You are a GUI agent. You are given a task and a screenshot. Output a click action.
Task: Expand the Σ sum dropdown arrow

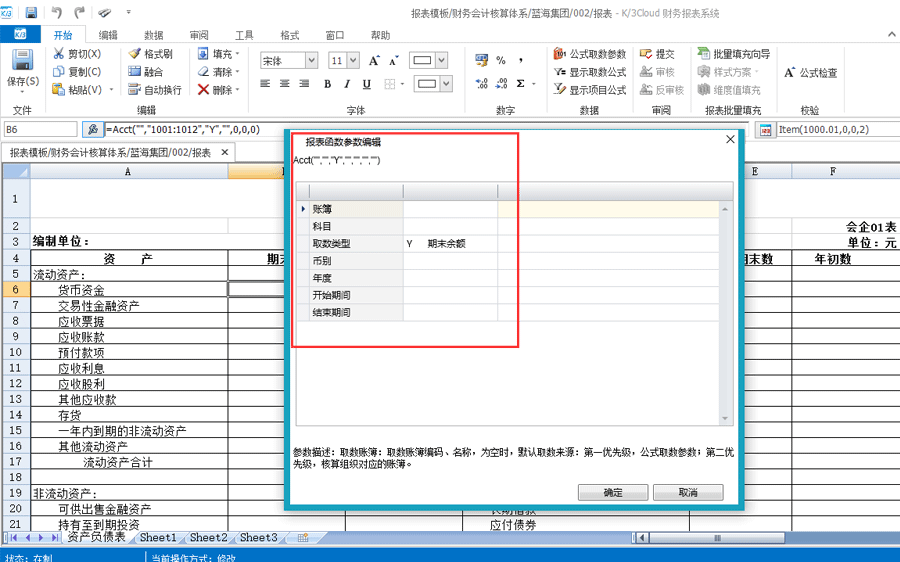534,84
